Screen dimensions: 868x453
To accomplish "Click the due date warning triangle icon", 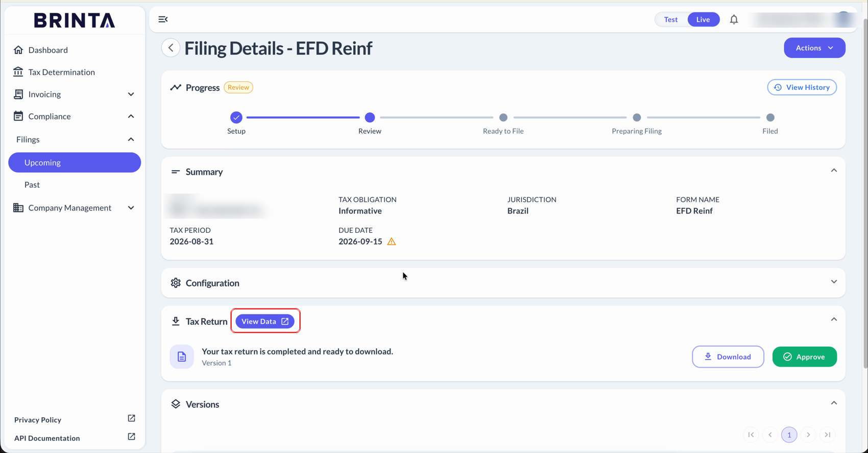I will (x=392, y=242).
